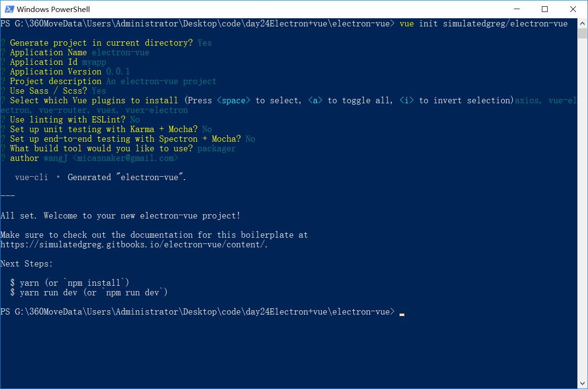Click the scrollbar down arrow

pyautogui.click(x=583, y=383)
